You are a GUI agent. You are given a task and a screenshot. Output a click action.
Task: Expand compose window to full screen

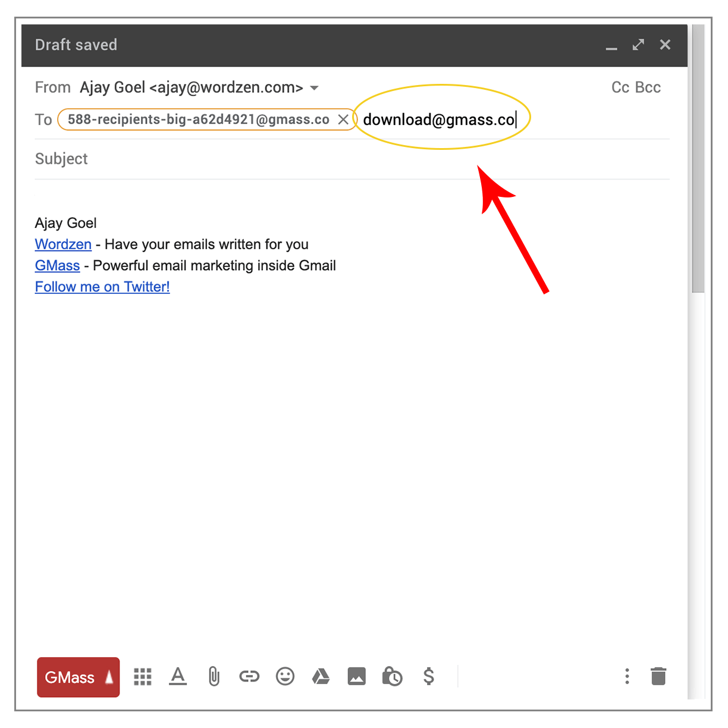pos(638,45)
